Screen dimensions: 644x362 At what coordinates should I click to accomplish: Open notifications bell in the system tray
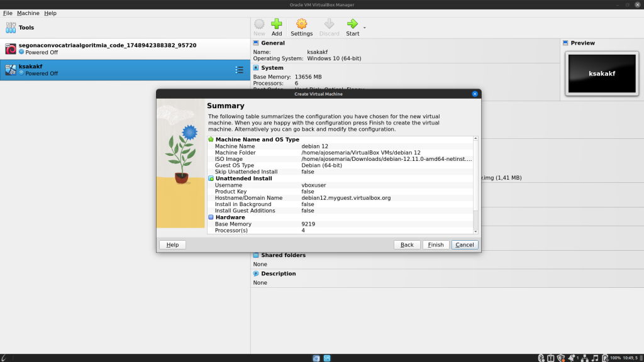pos(571,358)
